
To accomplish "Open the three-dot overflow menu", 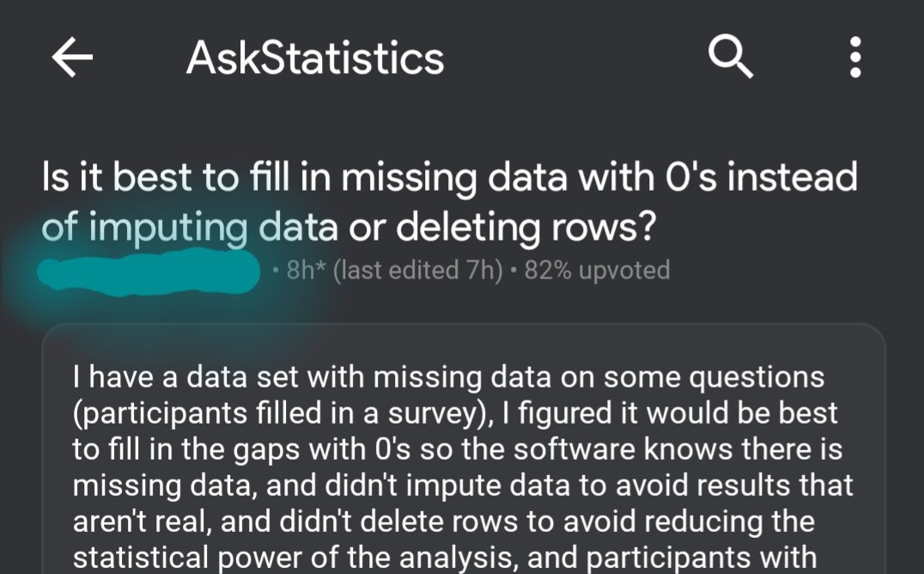I will tap(854, 58).
